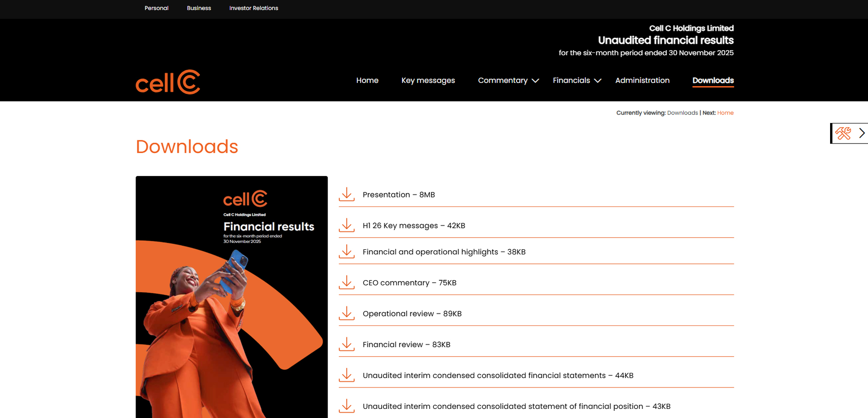868x418 pixels.
Task: Expand the Financials menu chevron
Action: (597, 81)
